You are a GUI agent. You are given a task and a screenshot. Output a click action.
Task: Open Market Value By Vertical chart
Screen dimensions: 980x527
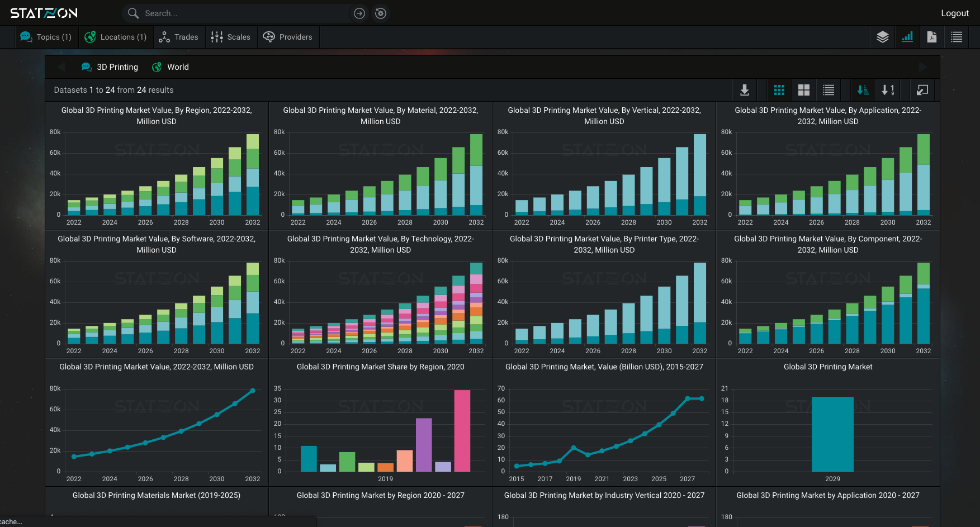[x=604, y=166]
